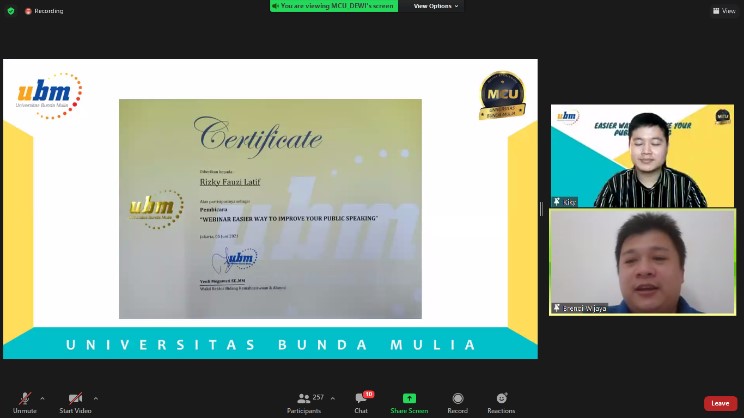Expand the arrow next to Participants count
The image size is (744, 418).
pos(333,399)
